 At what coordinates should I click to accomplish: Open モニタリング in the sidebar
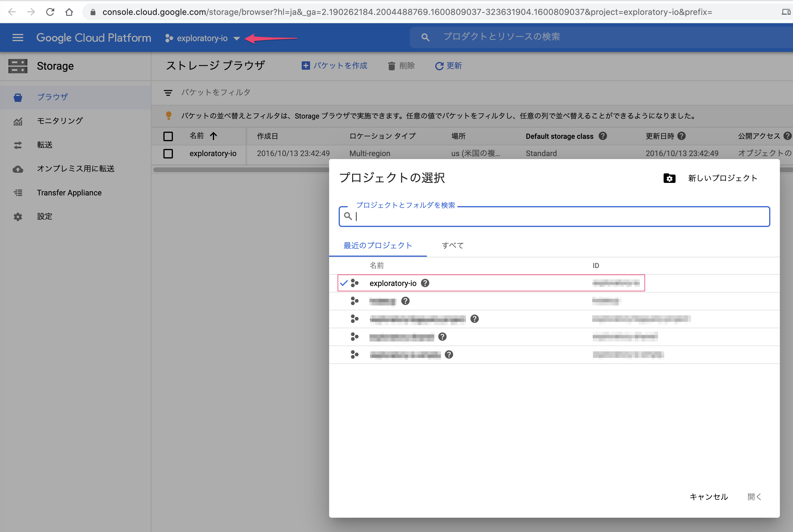(x=75, y=121)
